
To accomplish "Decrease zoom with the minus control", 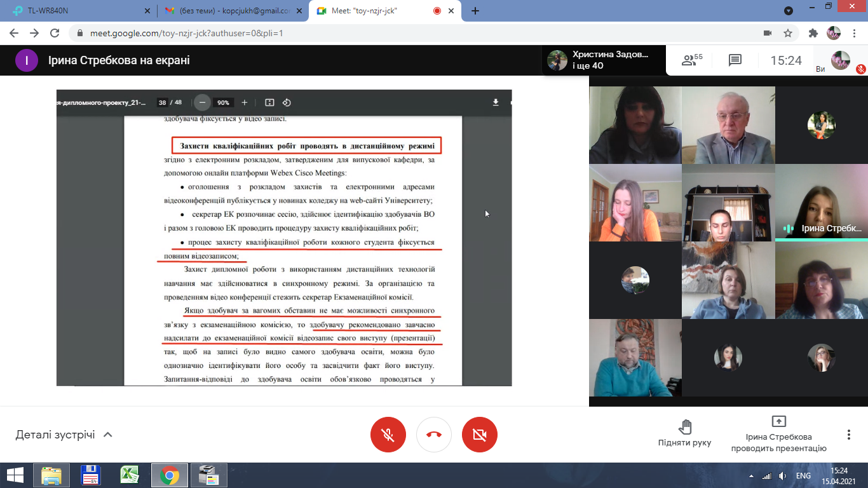I will tap(201, 102).
